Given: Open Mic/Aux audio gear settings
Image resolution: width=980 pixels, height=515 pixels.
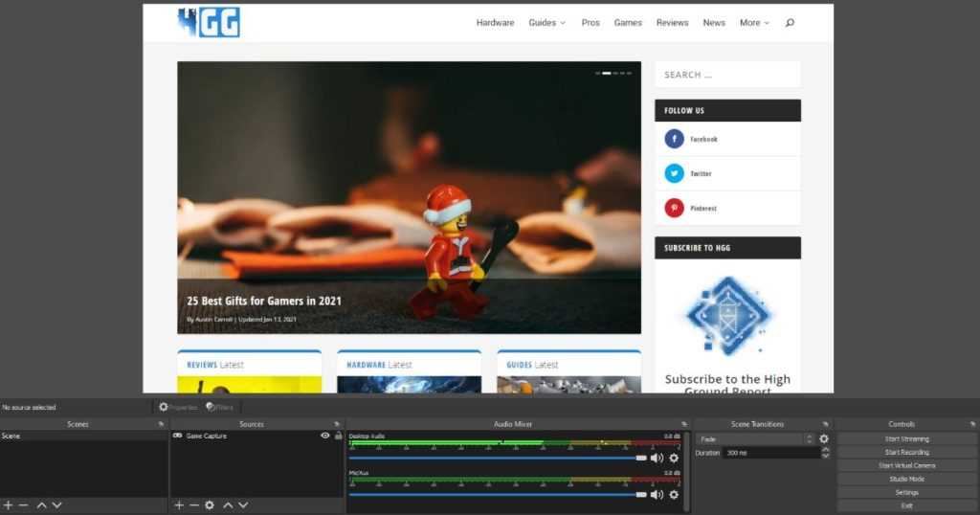Looking at the screenshot, I should coord(674,494).
